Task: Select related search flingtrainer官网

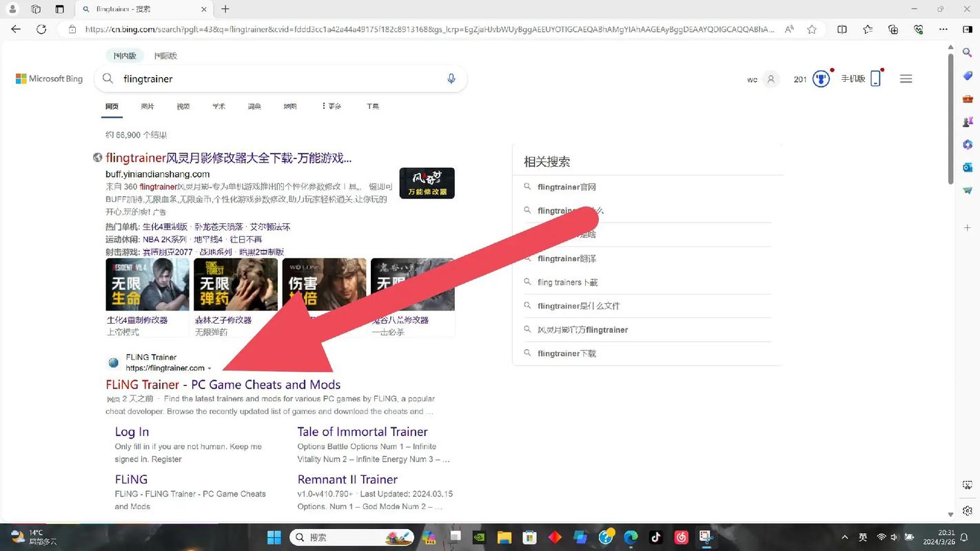Action: 566,187
